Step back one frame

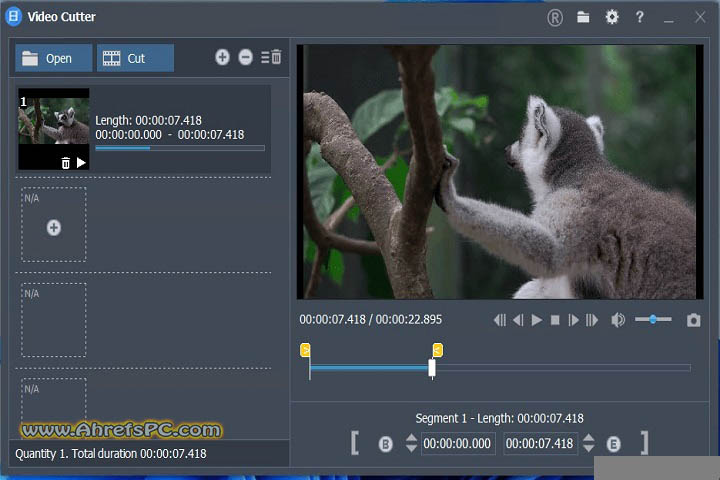click(518, 320)
